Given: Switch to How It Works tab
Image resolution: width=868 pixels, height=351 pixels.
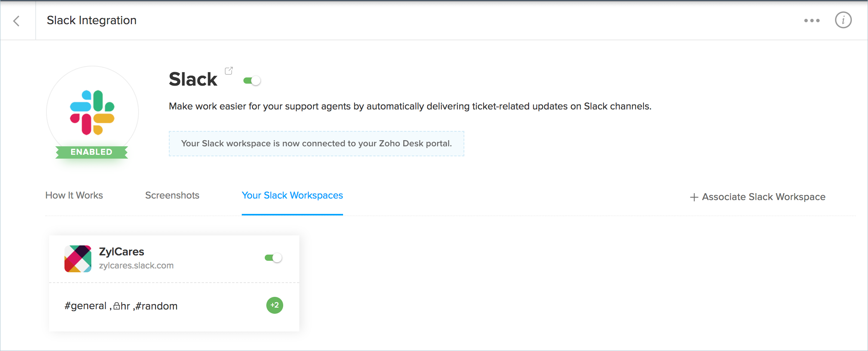Looking at the screenshot, I should [x=74, y=195].
